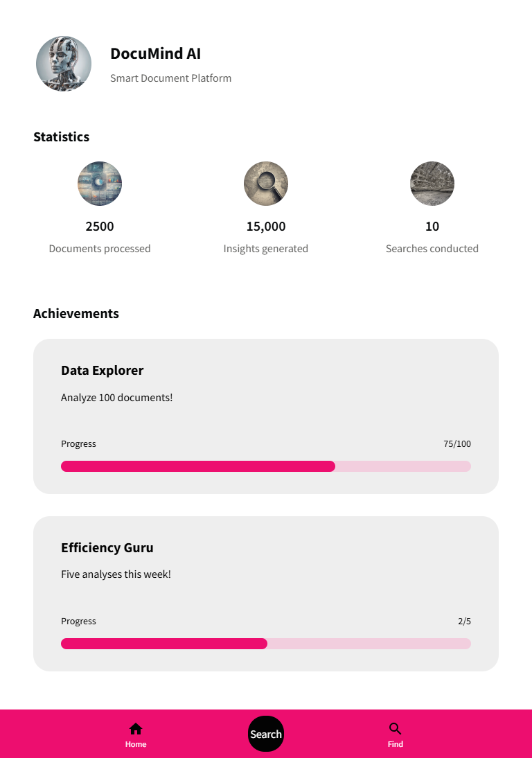
Task: Select the Find tab label
Action: pyautogui.click(x=396, y=744)
